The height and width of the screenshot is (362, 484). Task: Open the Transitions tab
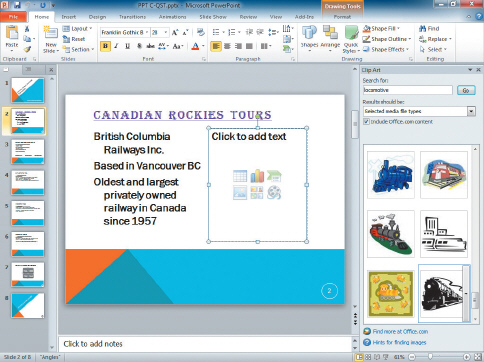point(132,17)
